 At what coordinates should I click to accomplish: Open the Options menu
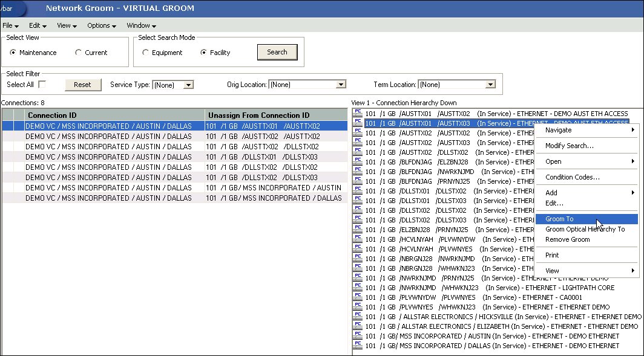(x=100, y=25)
